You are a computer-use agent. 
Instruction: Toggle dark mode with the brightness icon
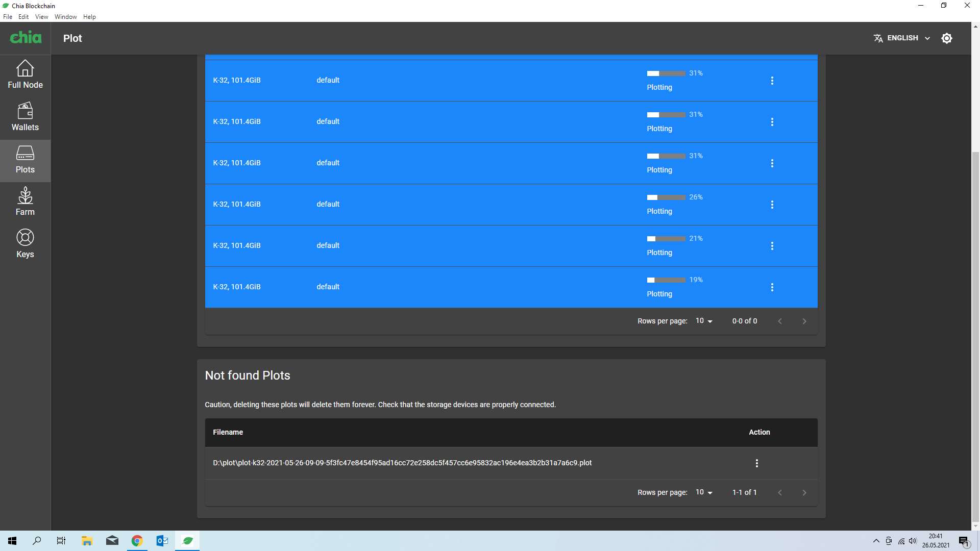947,38
